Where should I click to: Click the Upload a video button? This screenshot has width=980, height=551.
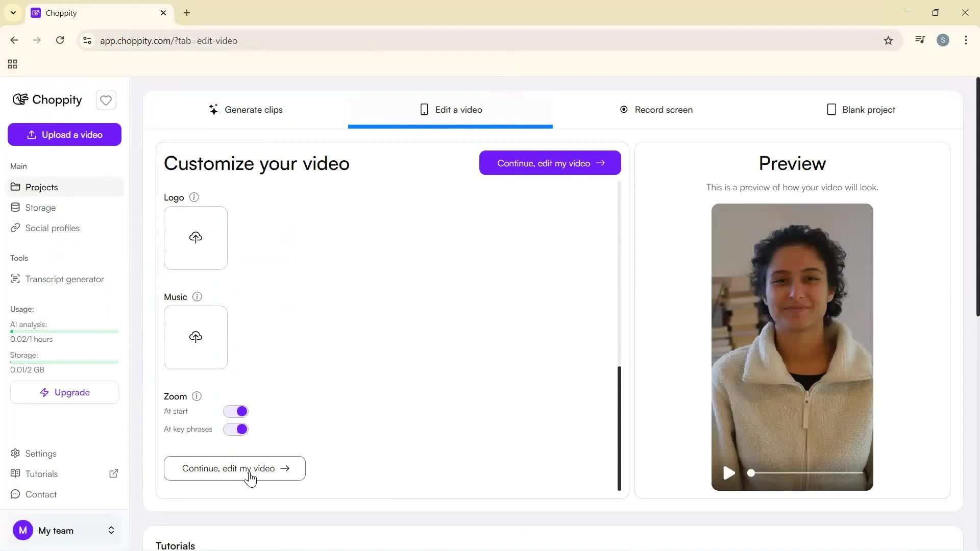click(x=64, y=134)
